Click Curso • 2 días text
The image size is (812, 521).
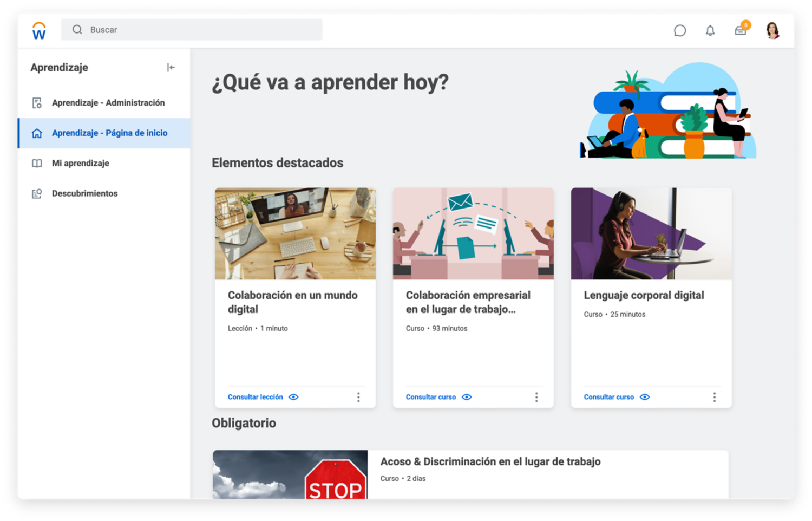pyautogui.click(x=403, y=479)
